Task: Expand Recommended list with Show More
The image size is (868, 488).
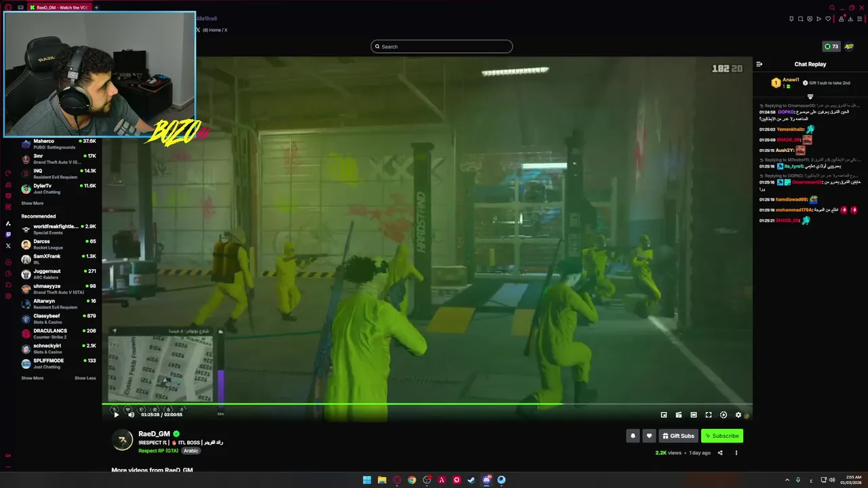Action: [x=32, y=378]
